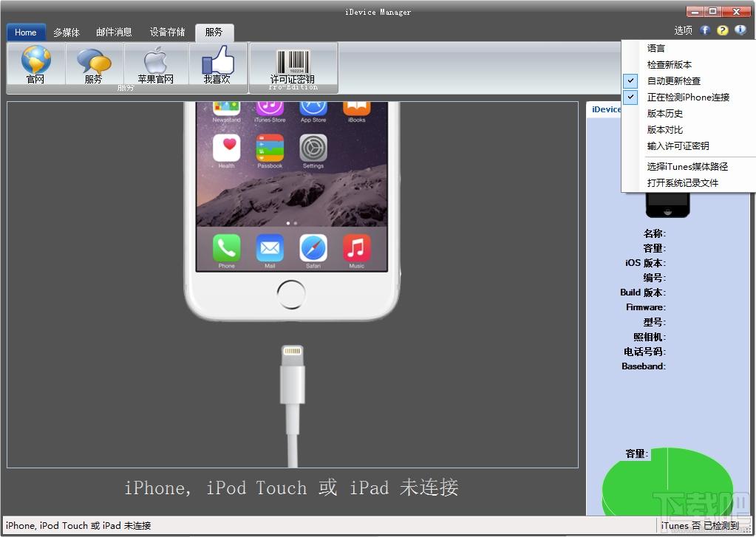Screen dimensions: 756x537
Task: Click the Facebook icon in top bar
Action: (x=705, y=30)
